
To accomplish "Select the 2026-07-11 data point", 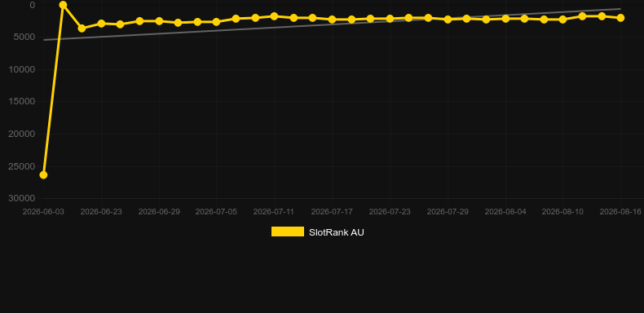I will [275, 16].
